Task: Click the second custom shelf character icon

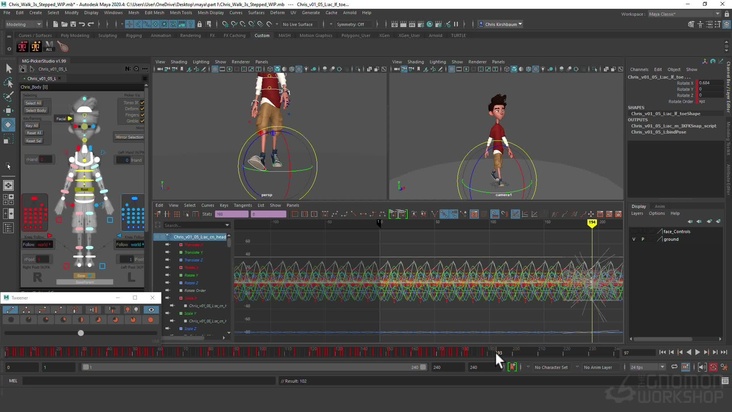Action: 35,47
